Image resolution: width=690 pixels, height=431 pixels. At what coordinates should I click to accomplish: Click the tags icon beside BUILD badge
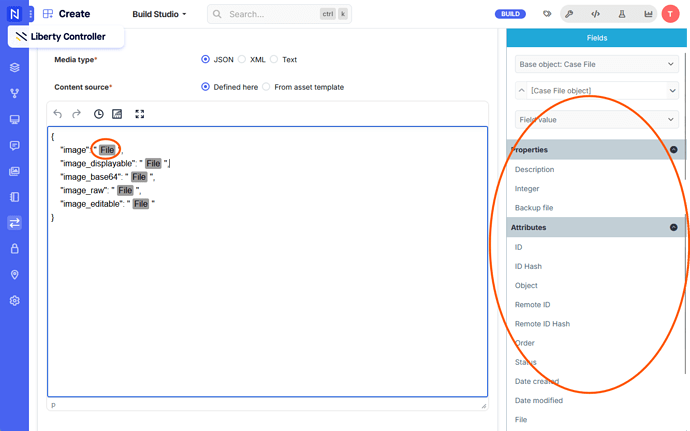coord(547,14)
